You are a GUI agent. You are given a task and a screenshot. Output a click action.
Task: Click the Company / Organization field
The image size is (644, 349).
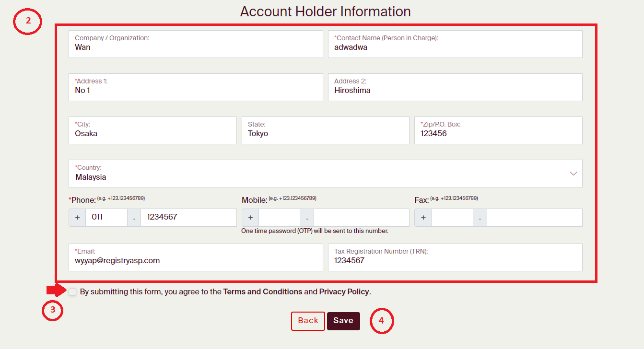(196, 45)
